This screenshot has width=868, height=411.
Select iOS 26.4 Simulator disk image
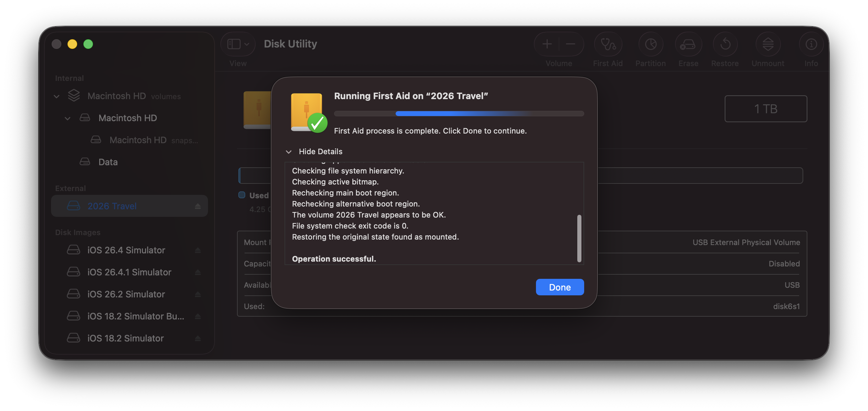coord(130,250)
